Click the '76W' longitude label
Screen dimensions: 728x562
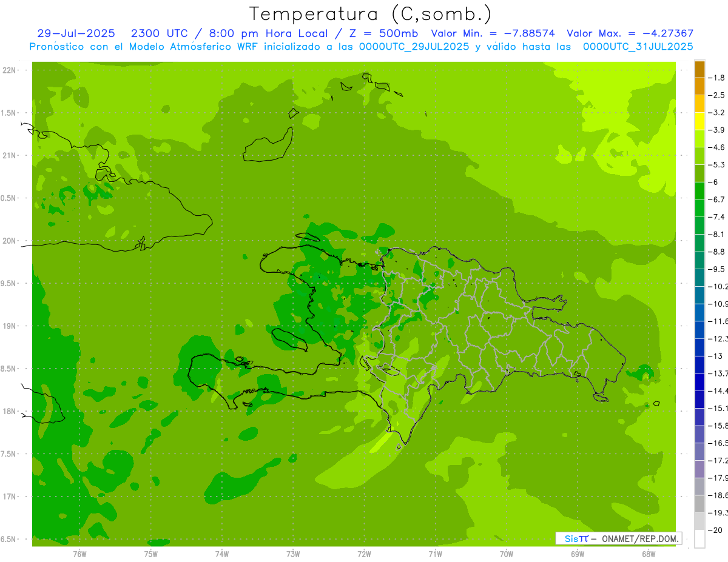coord(79,554)
